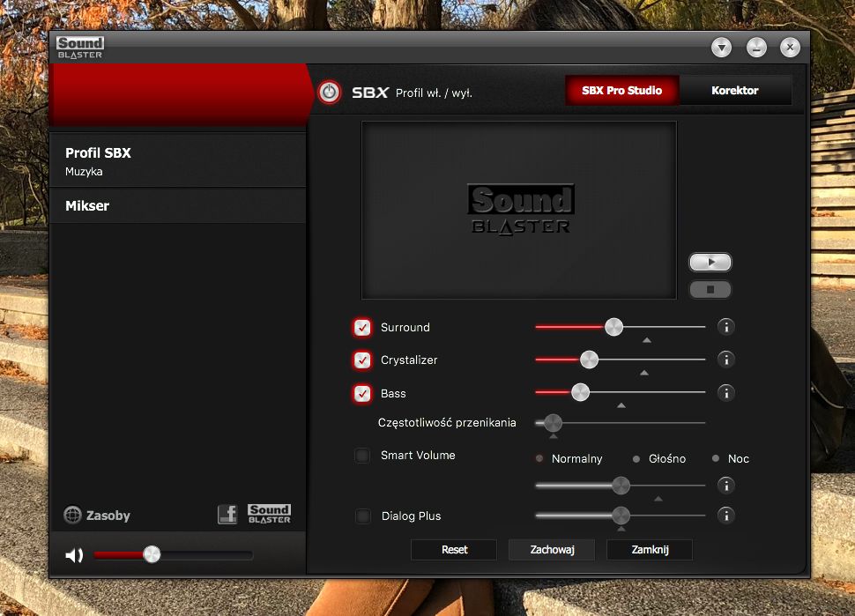Screen dimensions: 855x616
Task: Enable the Dialog Plus checkbox
Action: click(362, 516)
